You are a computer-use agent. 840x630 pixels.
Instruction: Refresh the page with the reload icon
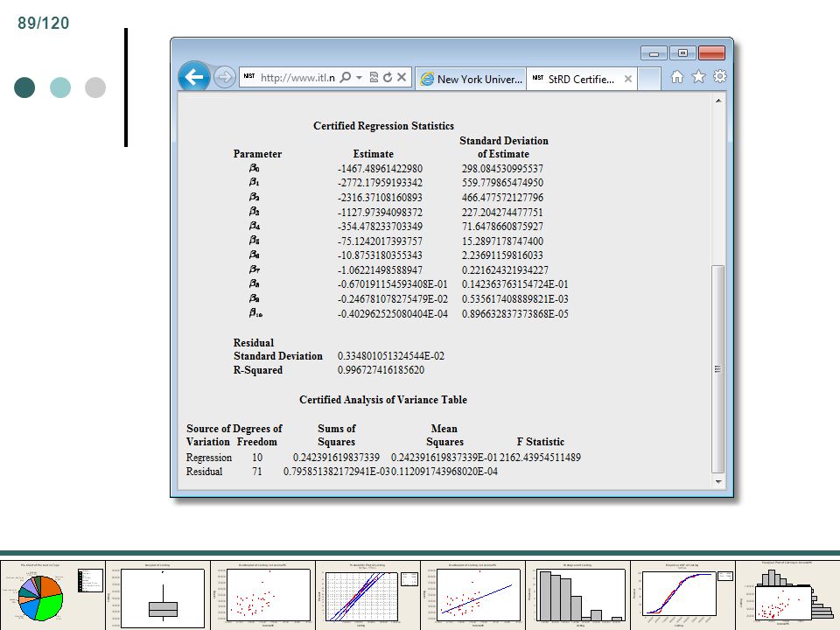pos(388,78)
